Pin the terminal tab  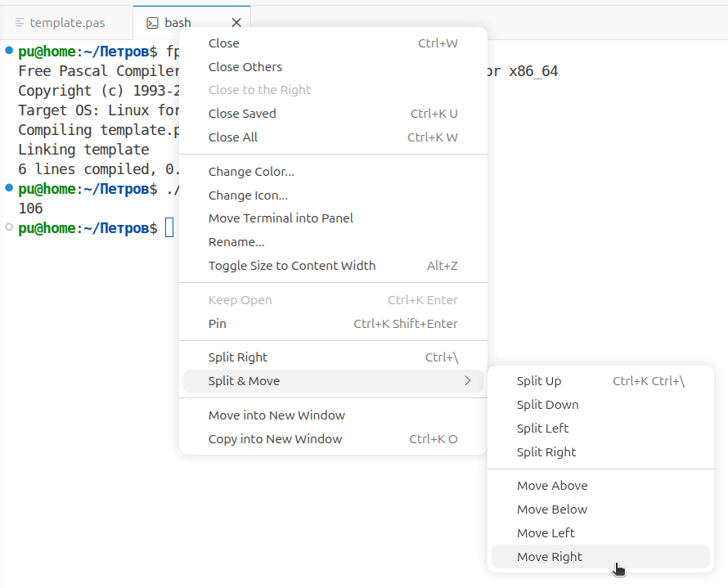tap(218, 324)
